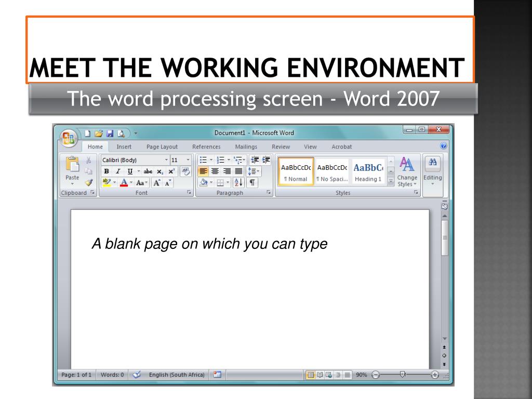Image resolution: width=532 pixels, height=399 pixels.
Task: Click the Paste clipboard icon
Action: click(72, 164)
